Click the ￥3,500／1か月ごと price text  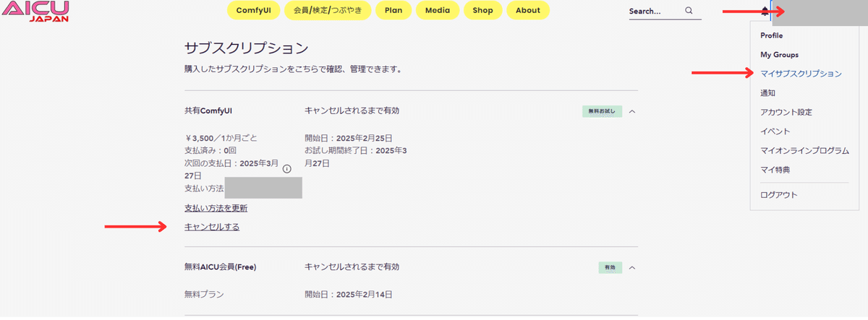(221, 138)
